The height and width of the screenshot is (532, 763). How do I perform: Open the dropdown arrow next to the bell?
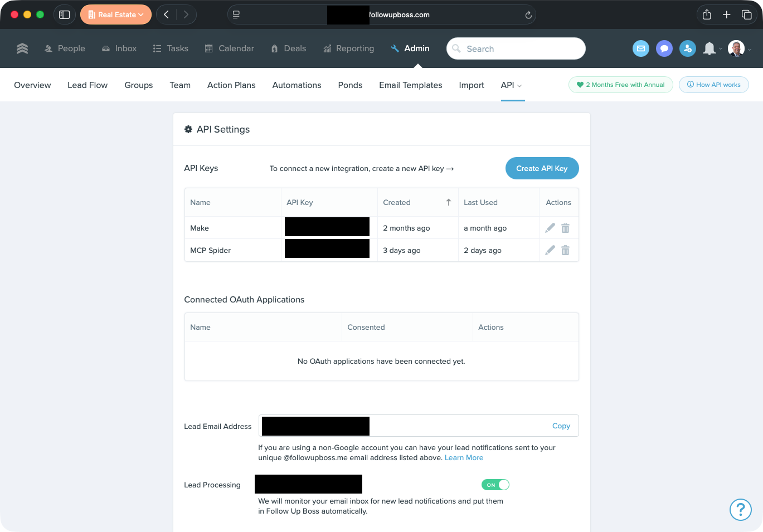tap(721, 49)
